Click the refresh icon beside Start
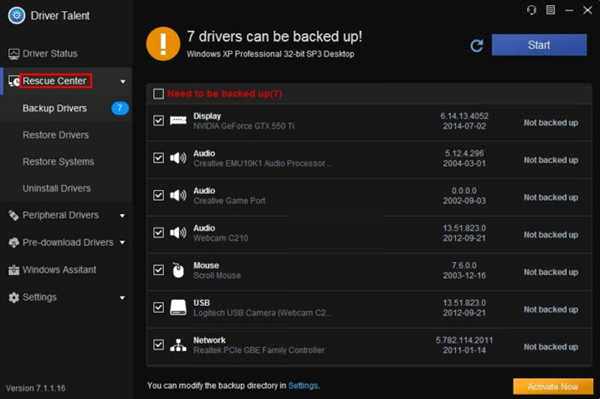The width and height of the screenshot is (600, 399). pyautogui.click(x=477, y=46)
